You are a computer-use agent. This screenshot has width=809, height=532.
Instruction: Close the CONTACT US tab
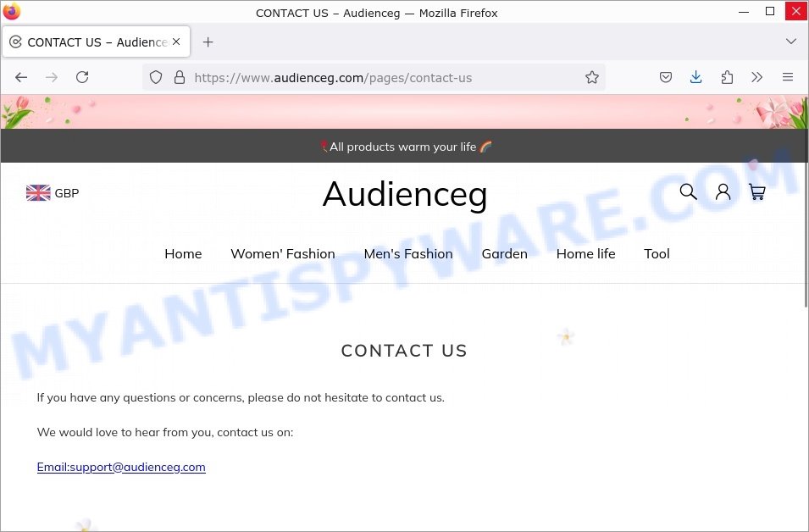click(x=176, y=42)
